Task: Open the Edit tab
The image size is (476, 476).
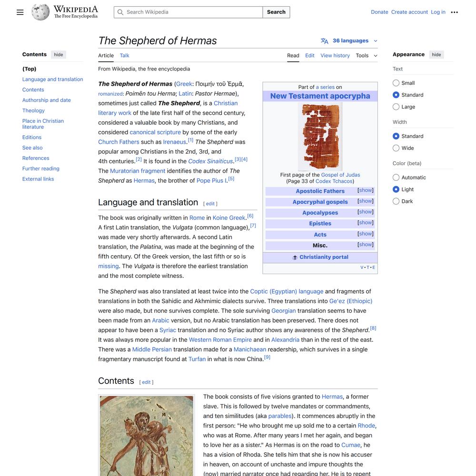Action: tap(310, 56)
